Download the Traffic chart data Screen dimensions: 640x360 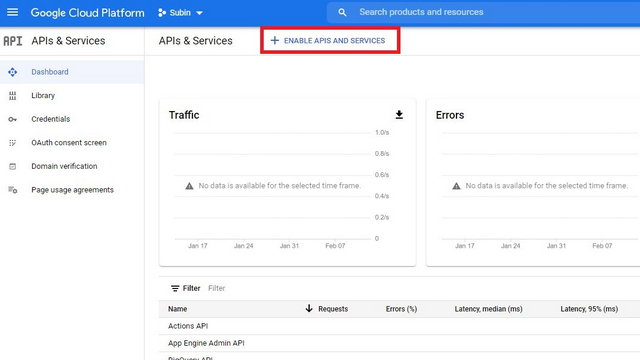click(x=399, y=115)
